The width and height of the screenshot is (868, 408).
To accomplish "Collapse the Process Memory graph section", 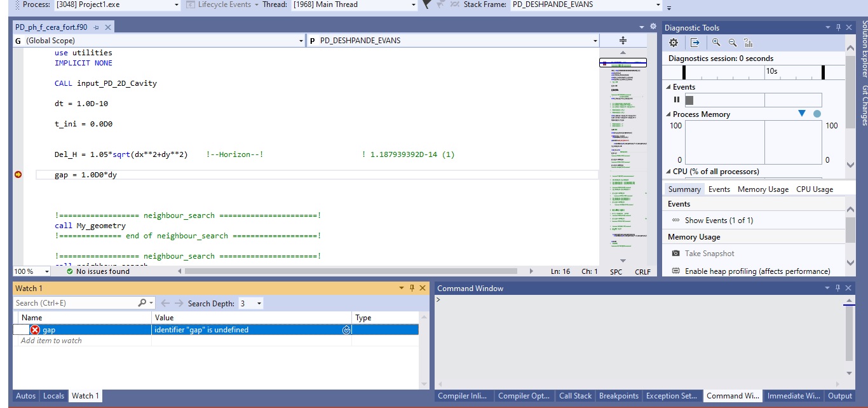I will tap(668, 114).
